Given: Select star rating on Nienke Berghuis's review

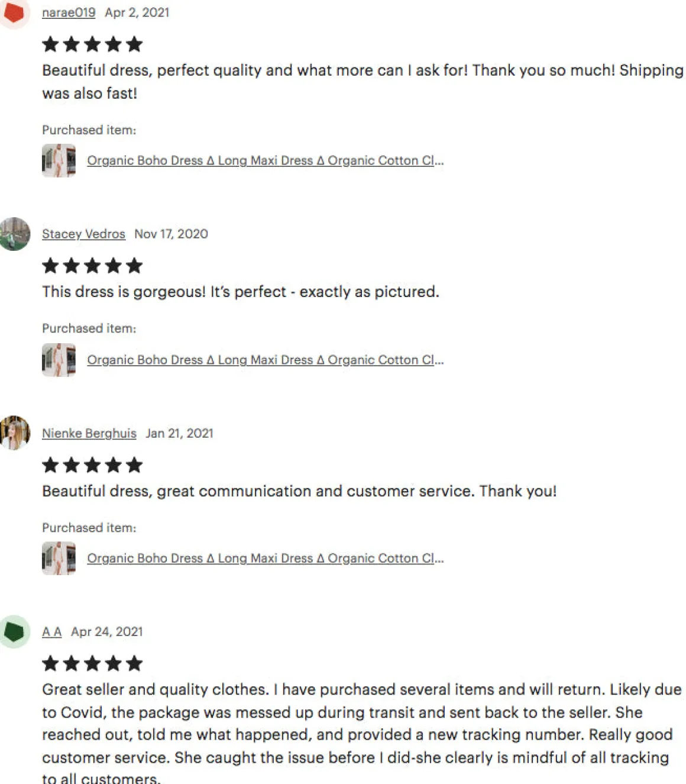Looking at the screenshot, I should [x=92, y=465].
